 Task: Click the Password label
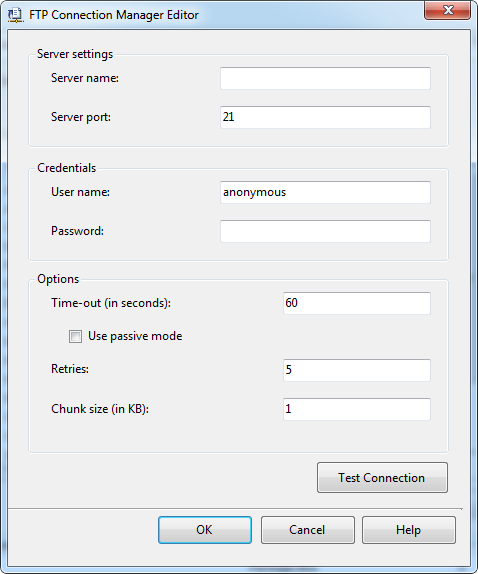pyautogui.click(x=78, y=231)
